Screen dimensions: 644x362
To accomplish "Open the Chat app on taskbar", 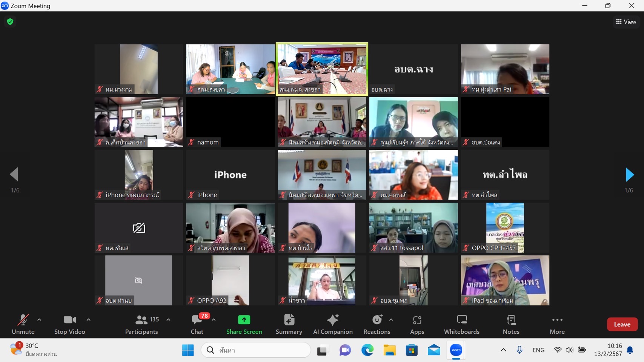I will coord(345,350).
